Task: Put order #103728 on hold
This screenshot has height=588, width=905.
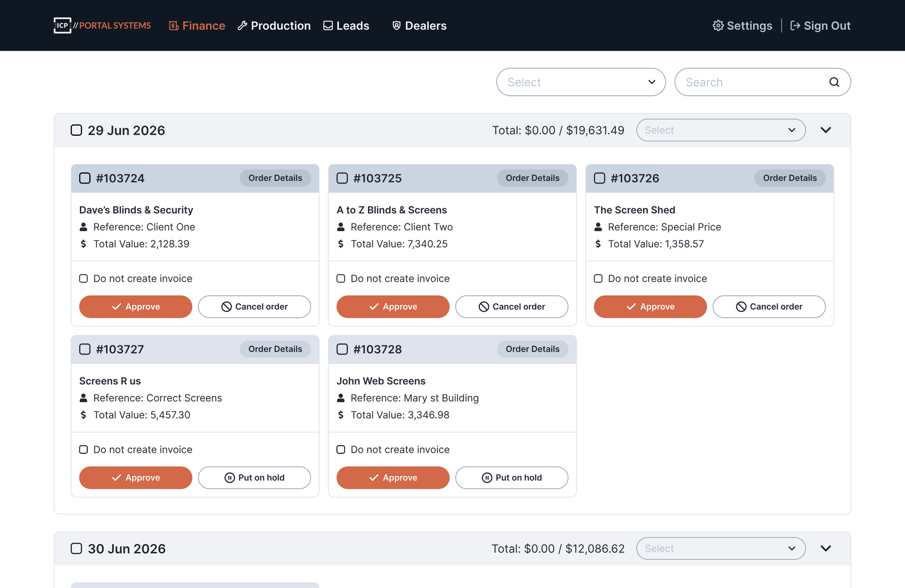Action: 512,478
